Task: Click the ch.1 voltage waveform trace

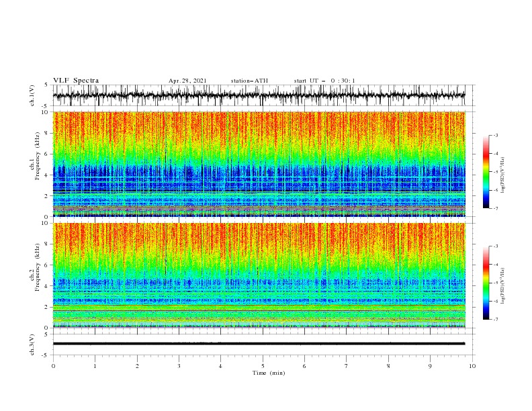Action: 259,95
